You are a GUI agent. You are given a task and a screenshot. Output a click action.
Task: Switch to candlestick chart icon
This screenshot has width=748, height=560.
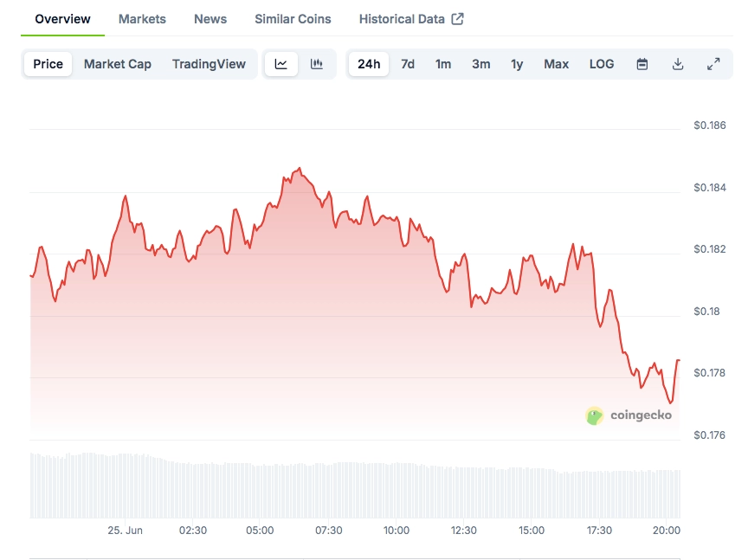[317, 64]
